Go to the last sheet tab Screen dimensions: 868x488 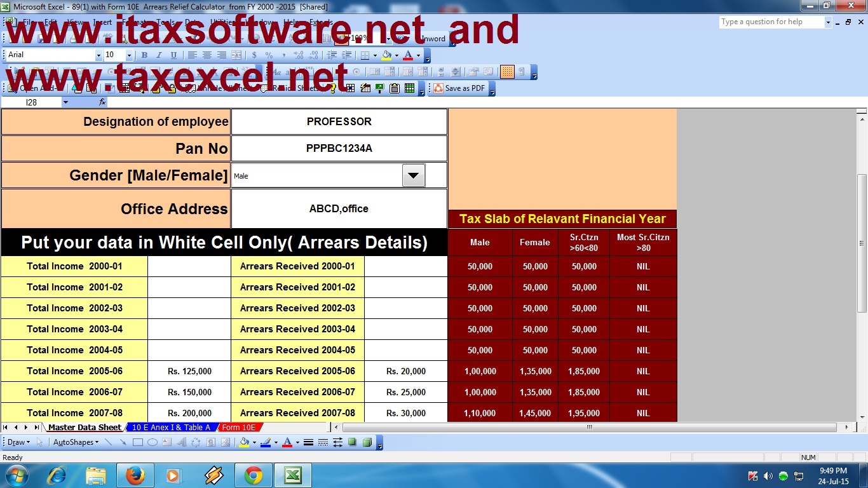[x=36, y=428]
